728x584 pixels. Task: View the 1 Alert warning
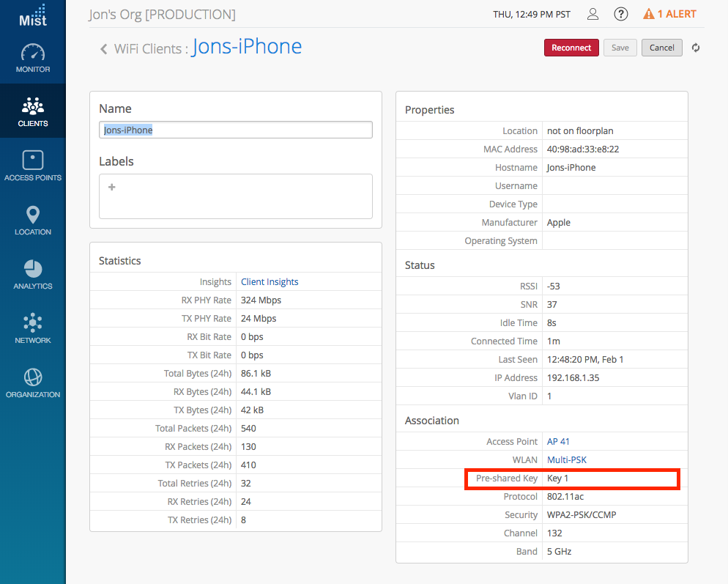(x=669, y=14)
